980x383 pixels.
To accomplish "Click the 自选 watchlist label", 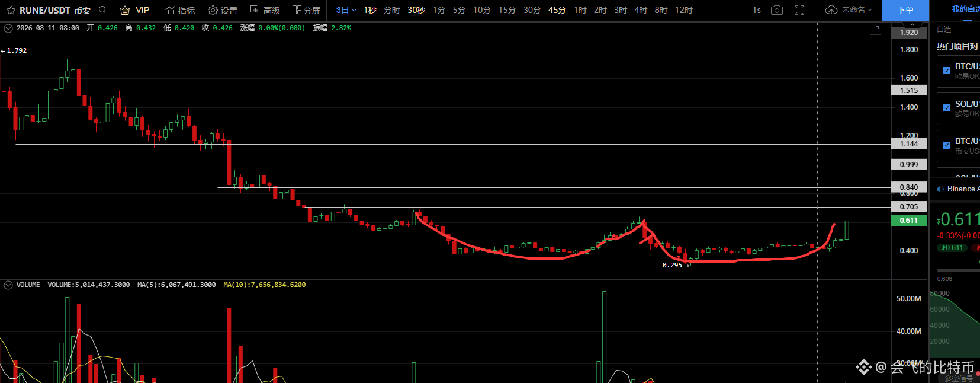I will point(944,30).
